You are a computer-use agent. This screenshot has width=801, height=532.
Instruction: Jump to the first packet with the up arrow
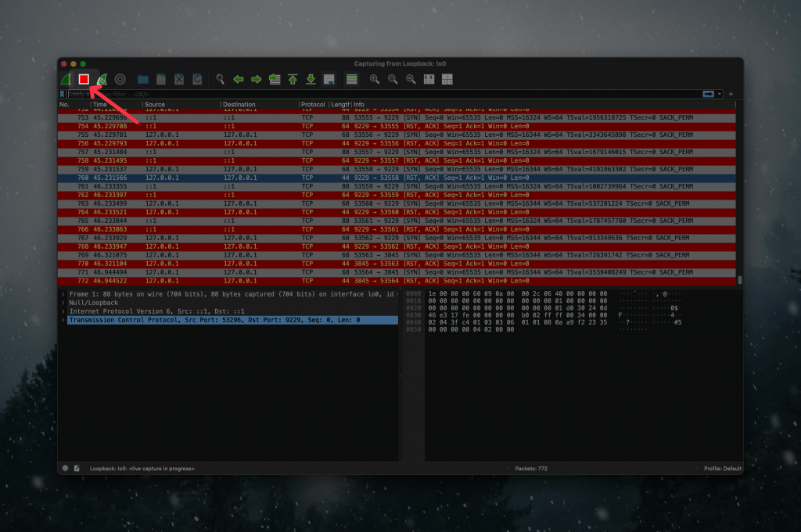pyautogui.click(x=293, y=79)
